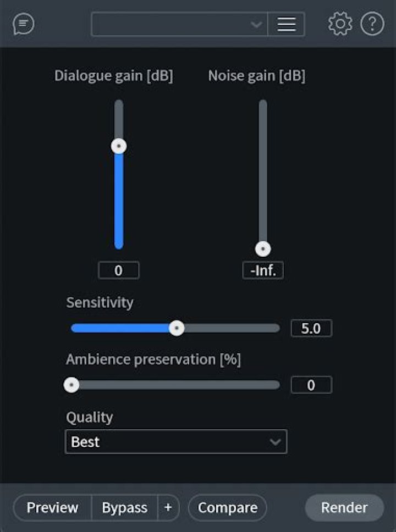Click the Ambience preservation slider handle
The width and height of the screenshot is (396, 532).
(71, 385)
